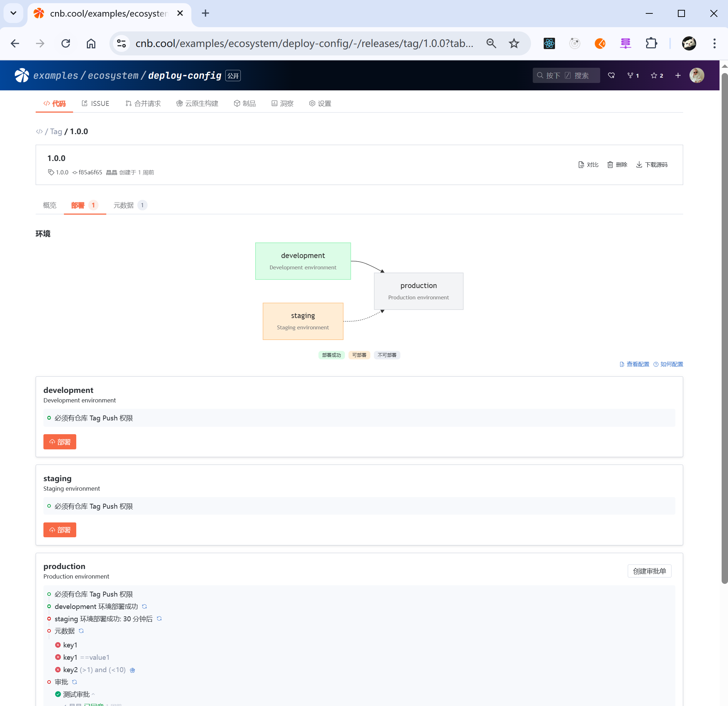The width and height of the screenshot is (728, 706).
Task: Click 创建审批单 button
Action: coord(649,571)
